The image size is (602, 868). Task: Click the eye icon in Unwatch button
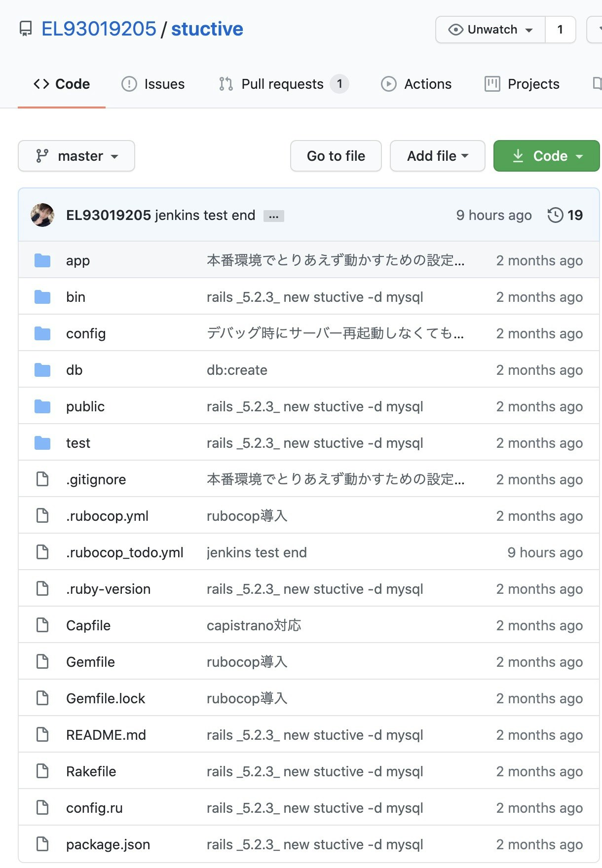(x=455, y=30)
